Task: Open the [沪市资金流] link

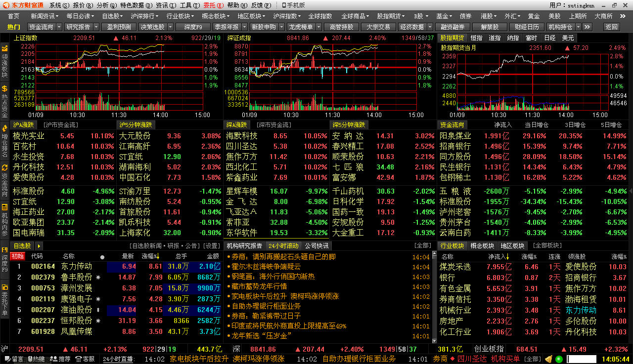Action: coord(60,125)
